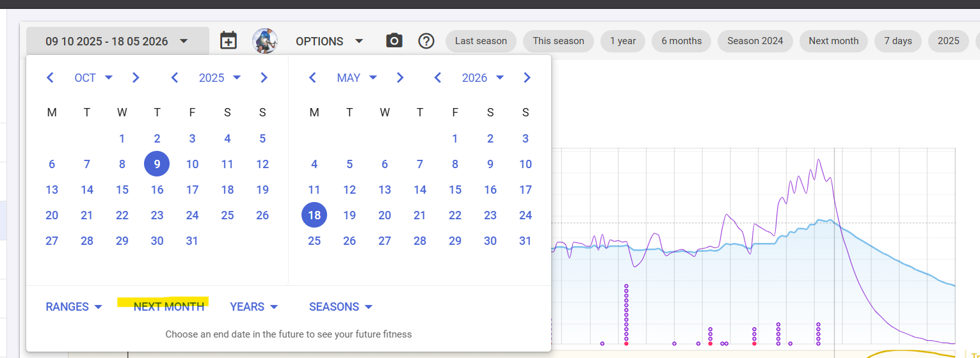This screenshot has width=980, height=358.
Task: Pick May 29 in right calendar
Action: coord(455,241)
